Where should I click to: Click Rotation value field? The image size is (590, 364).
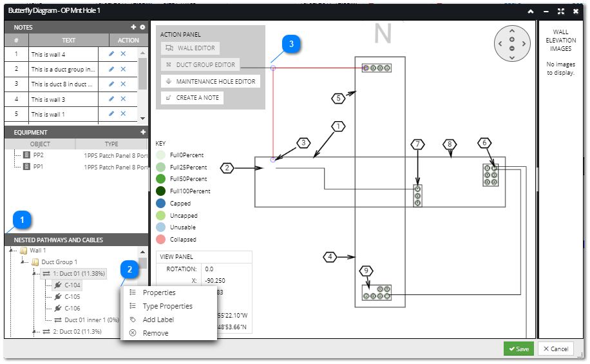pyautogui.click(x=226, y=269)
